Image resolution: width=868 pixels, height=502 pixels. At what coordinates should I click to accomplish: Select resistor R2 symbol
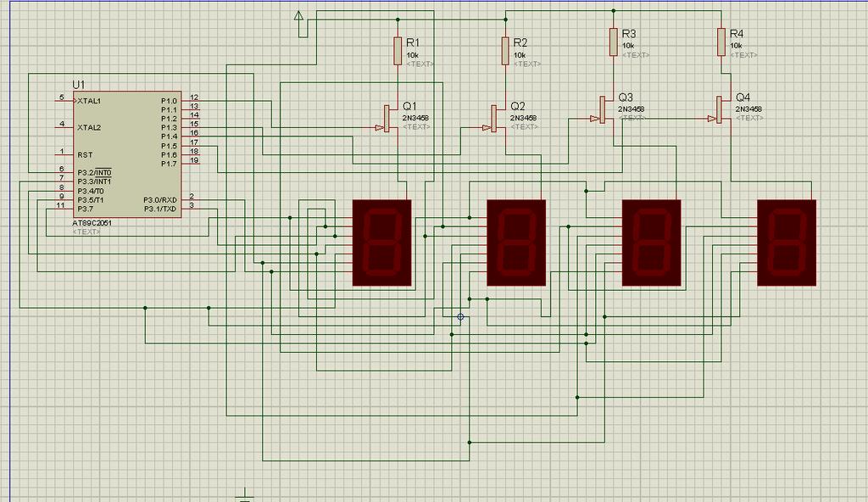pos(505,51)
